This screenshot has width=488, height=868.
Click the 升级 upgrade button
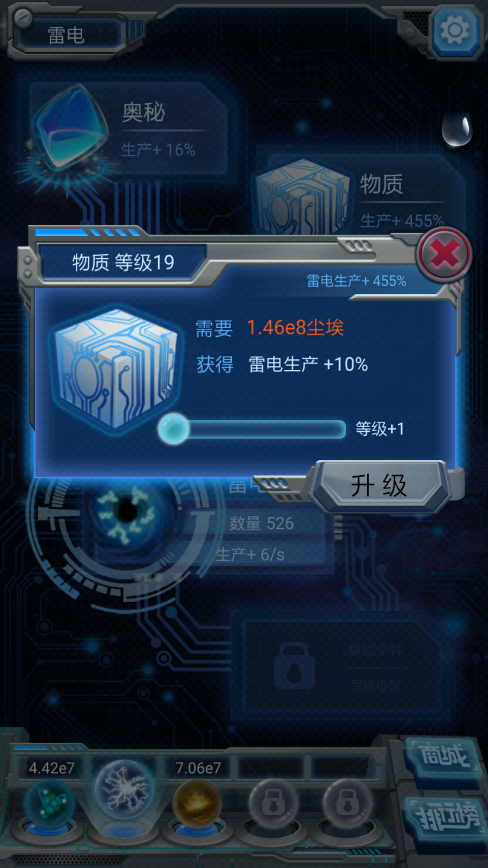379,486
